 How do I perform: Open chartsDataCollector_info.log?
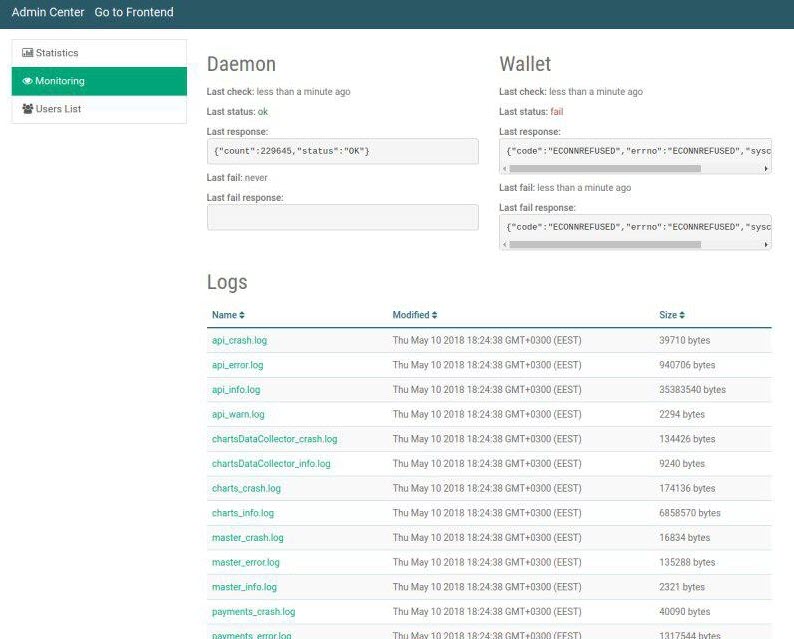(271, 464)
